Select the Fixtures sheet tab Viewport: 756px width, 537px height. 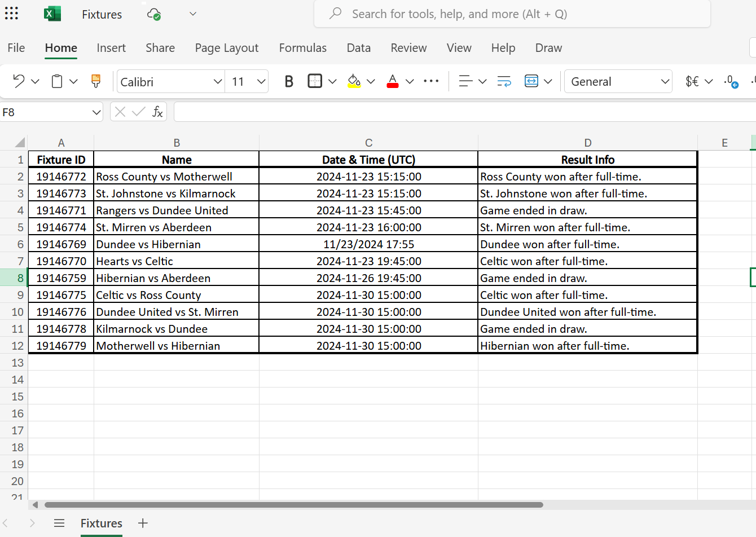tap(102, 523)
